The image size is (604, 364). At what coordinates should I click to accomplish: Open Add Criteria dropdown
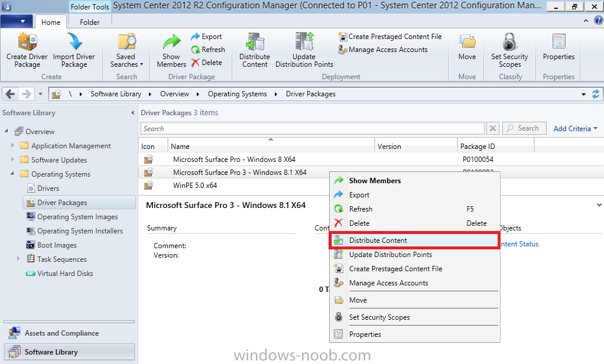(576, 129)
